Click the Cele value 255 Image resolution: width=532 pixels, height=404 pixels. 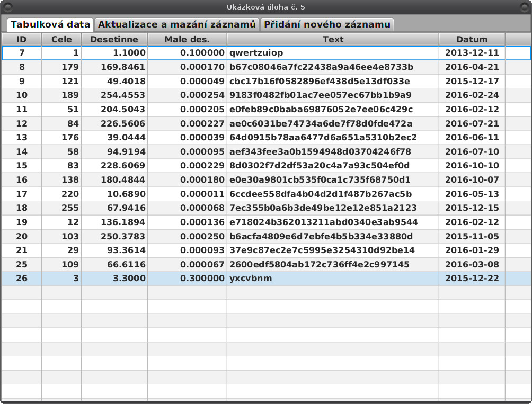pyautogui.click(x=61, y=208)
